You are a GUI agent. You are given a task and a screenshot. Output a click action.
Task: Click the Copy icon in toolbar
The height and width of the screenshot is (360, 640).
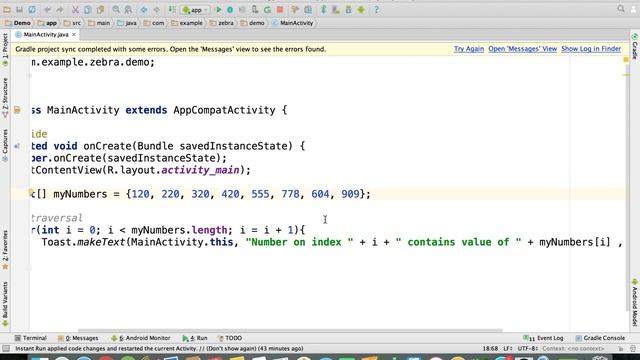(x=88, y=9)
